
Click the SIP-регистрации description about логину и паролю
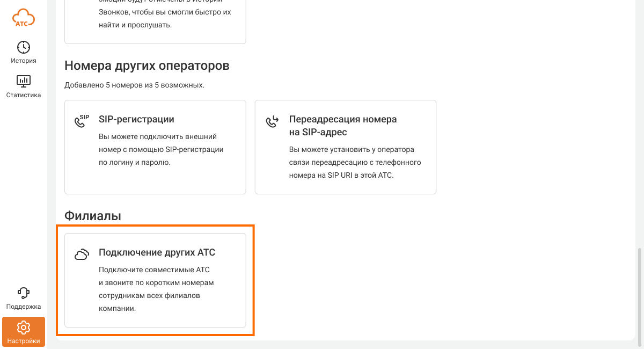click(161, 149)
